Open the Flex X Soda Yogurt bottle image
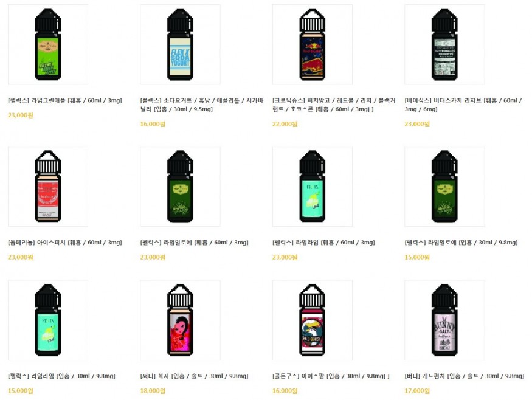Viewport: 532px width, 400px height. pos(180,44)
